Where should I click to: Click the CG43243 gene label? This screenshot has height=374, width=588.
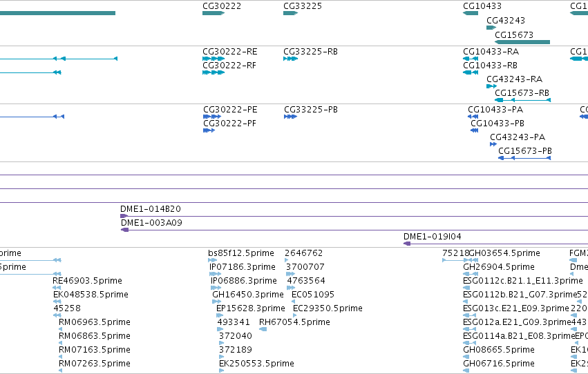pos(506,21)
